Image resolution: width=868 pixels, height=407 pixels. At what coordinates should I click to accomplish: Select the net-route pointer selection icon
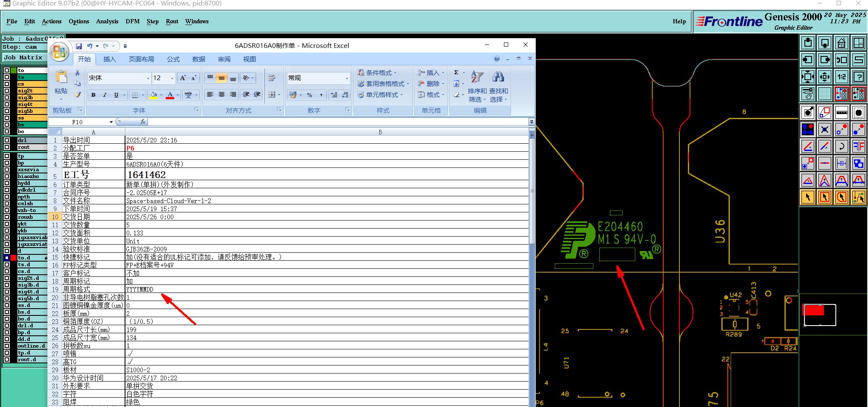click(x=859, y=197)
